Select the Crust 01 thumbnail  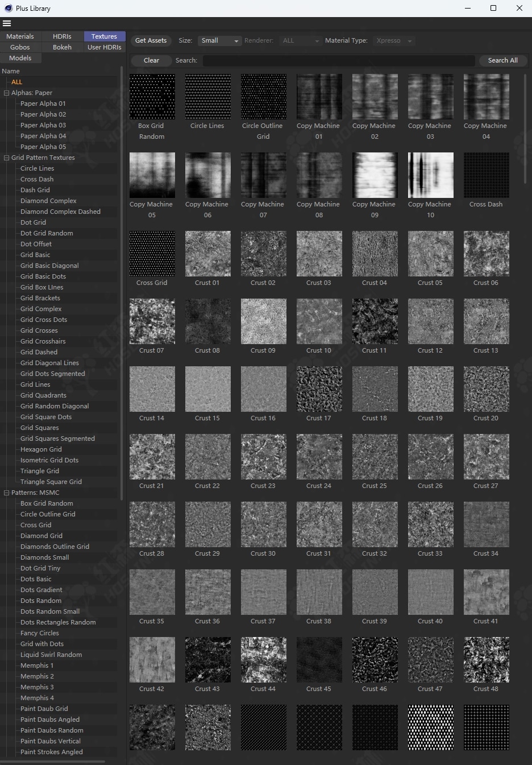[208, 254]
